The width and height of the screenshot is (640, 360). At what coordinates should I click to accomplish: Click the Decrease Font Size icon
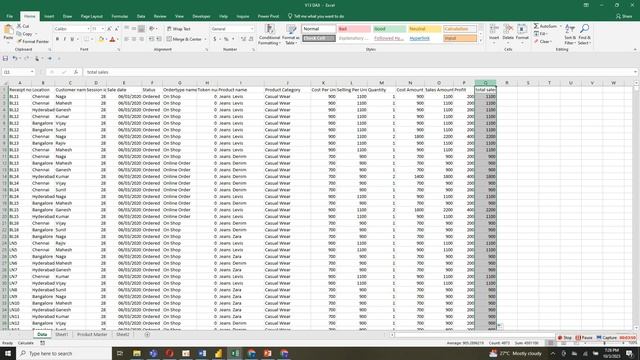point(117,29)
